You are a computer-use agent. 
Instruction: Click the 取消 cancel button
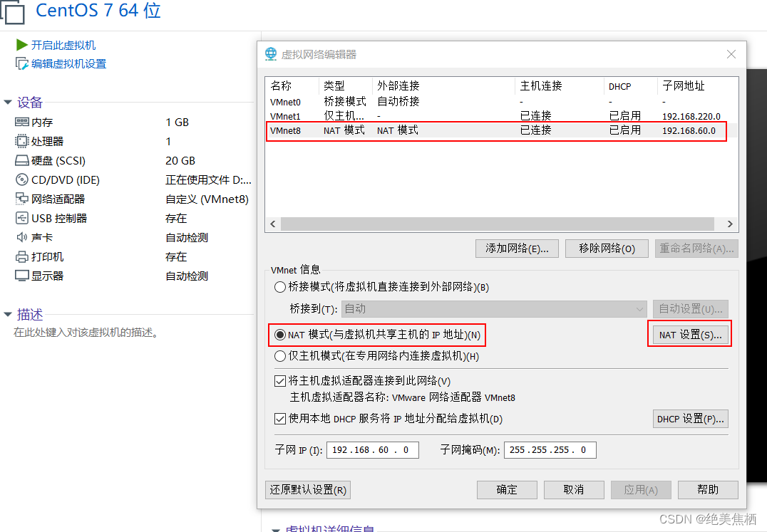574,489
